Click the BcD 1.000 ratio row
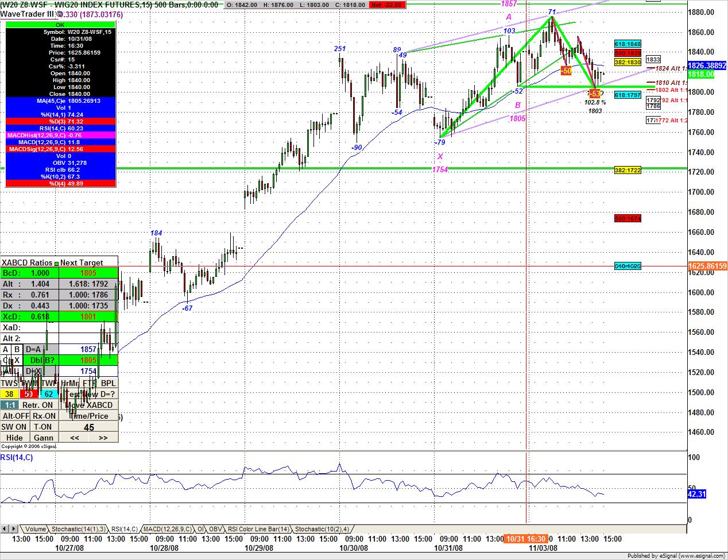728x560 pixels. [x=30, y=273]
